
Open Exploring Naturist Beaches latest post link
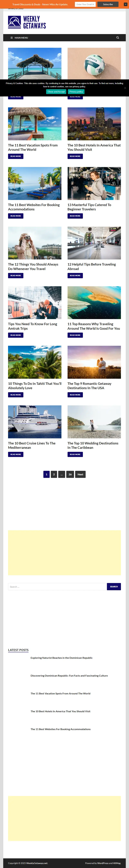[61, 658]
